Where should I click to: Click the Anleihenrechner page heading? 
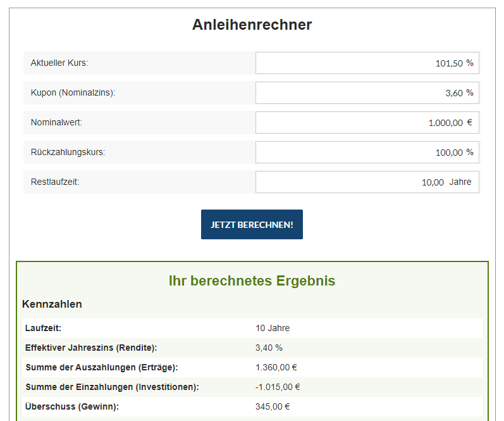point(252,25)
